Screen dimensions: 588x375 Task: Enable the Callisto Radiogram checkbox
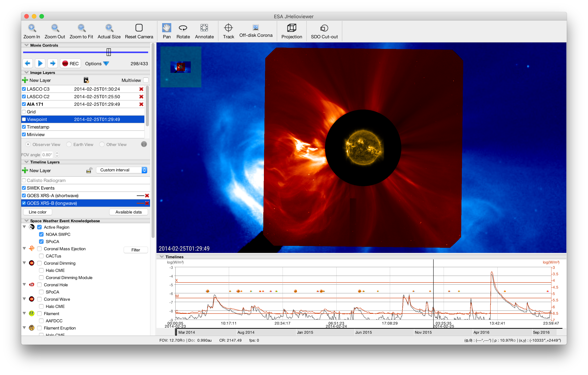(x=24, y=180)
